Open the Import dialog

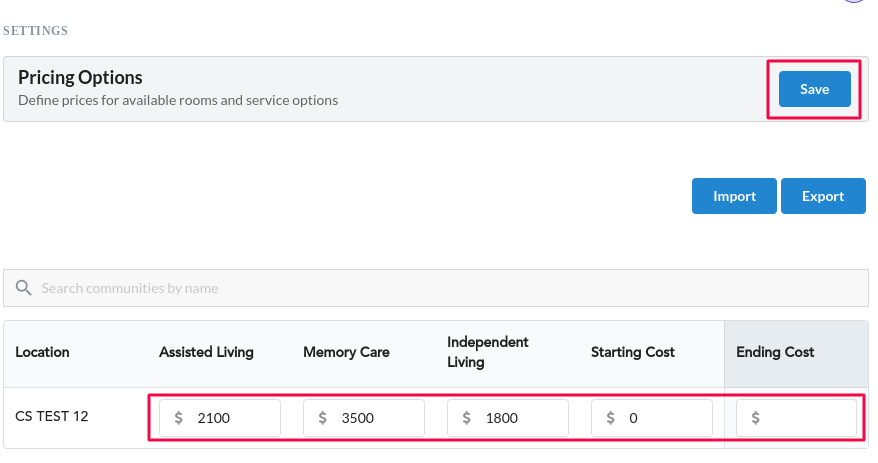click(x=734, y=196)
